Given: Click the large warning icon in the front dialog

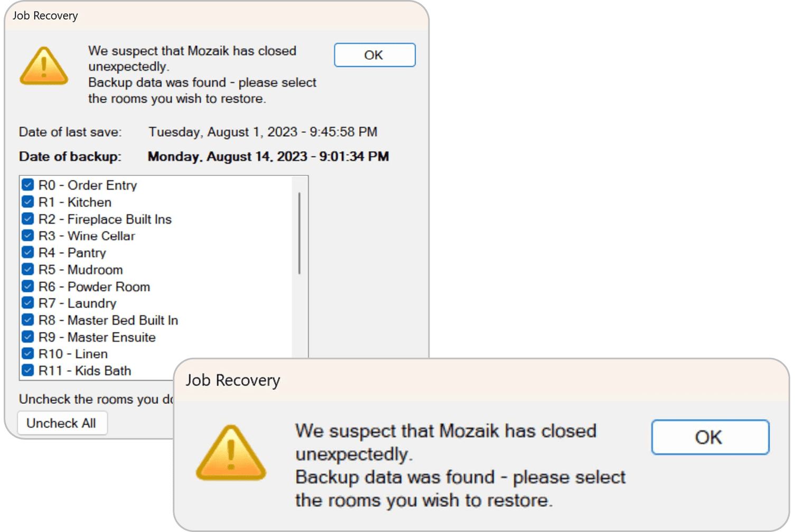Looking at the screenshot, I should [231, 453].
